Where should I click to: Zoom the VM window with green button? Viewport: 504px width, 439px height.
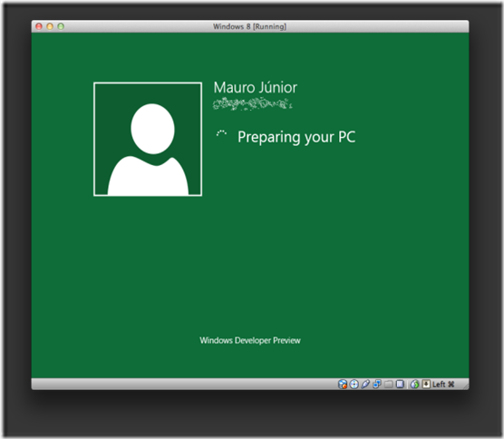[x=61, y=26]
